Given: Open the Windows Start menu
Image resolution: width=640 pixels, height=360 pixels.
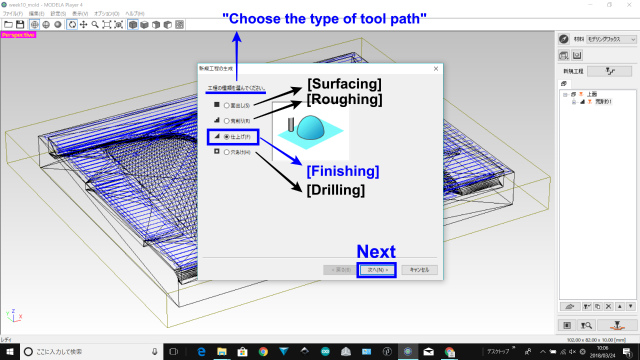Looking at the screenshot, I should 10,351.
